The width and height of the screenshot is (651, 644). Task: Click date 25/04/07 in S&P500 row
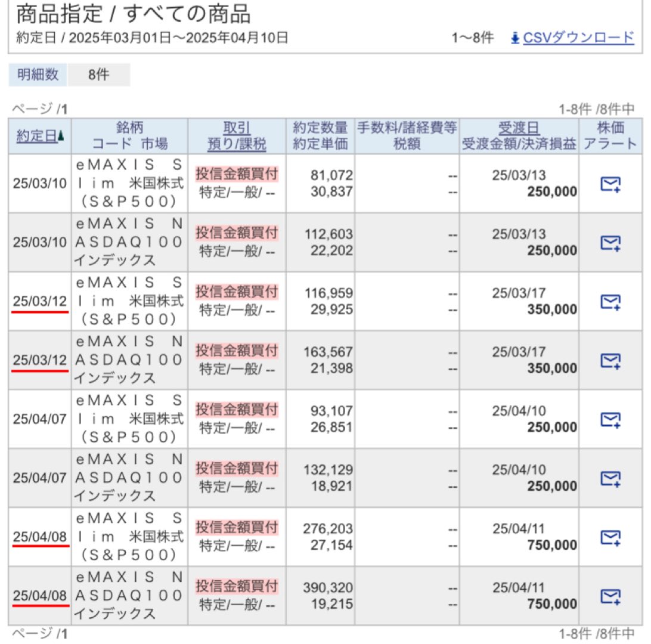[40, 419]
